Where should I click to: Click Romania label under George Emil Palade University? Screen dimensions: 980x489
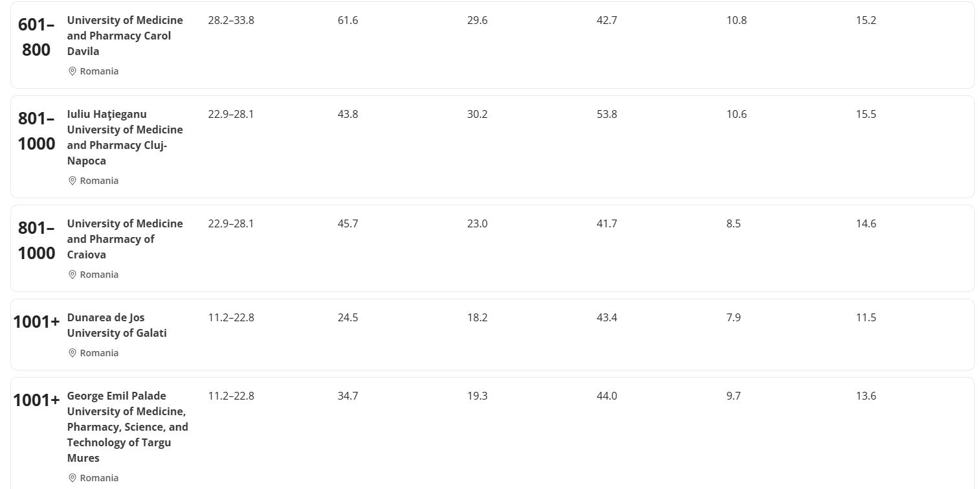pos(99,478)
